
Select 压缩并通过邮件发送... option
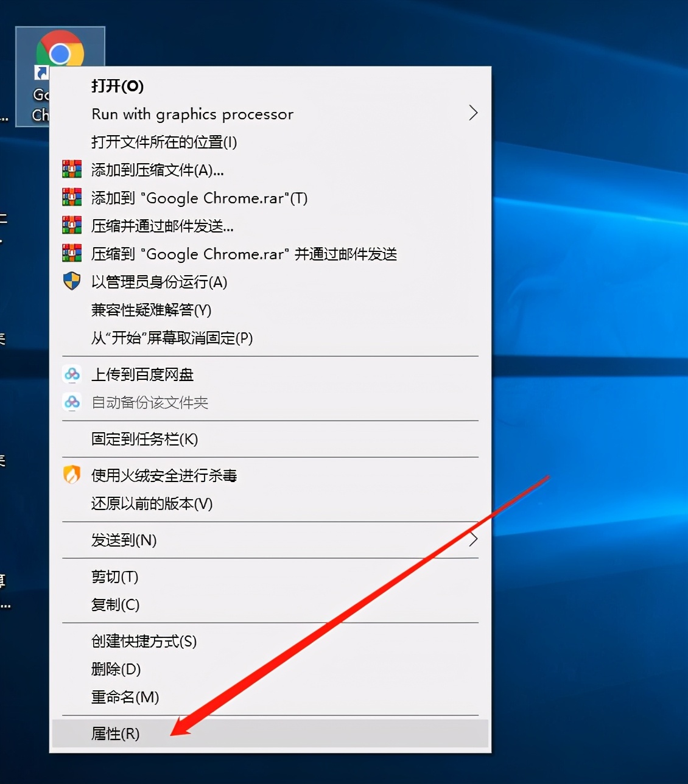pos(270,226)
